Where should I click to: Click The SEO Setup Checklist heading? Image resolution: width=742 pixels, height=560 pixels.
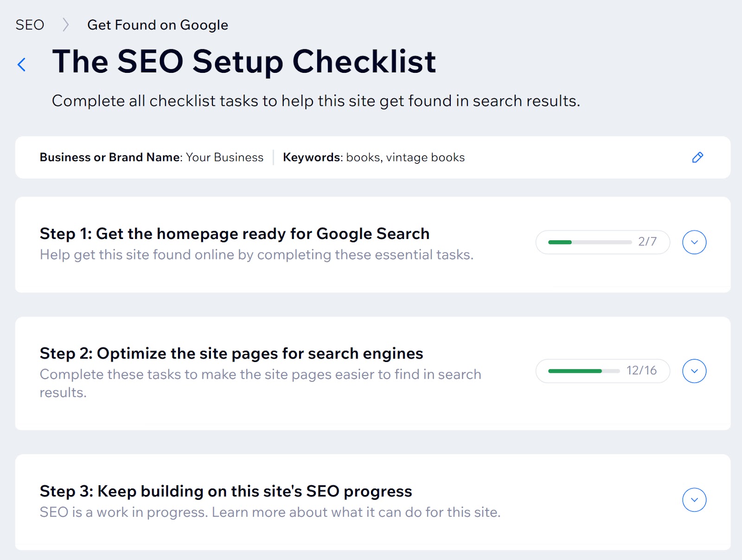245,61
